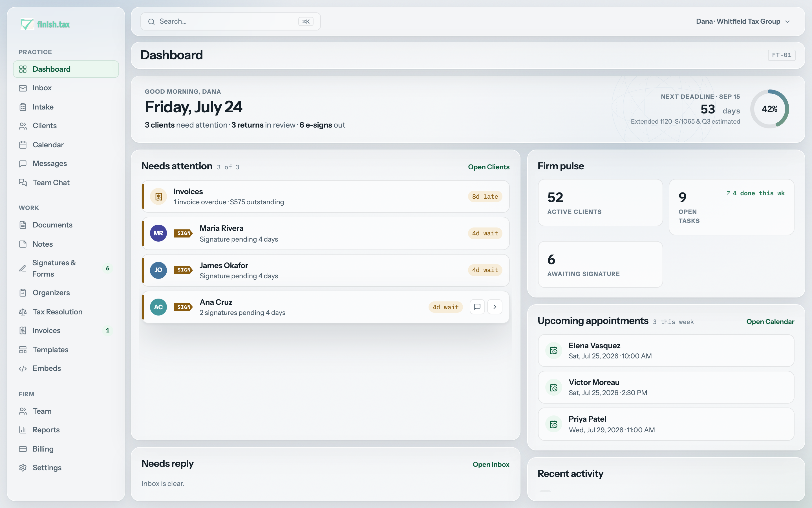
Task: Click the Templates layout icon
Action: coord(23,350)
